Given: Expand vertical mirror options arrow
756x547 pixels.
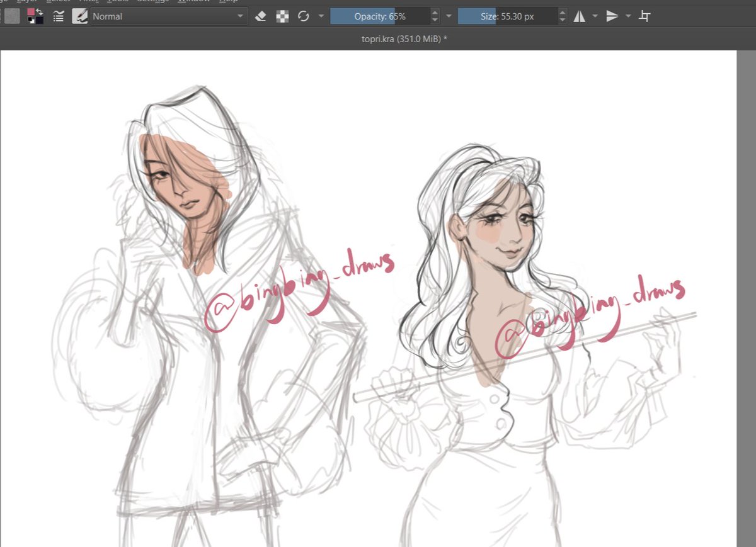Looking at the screenshot, I should click(628, 16).
